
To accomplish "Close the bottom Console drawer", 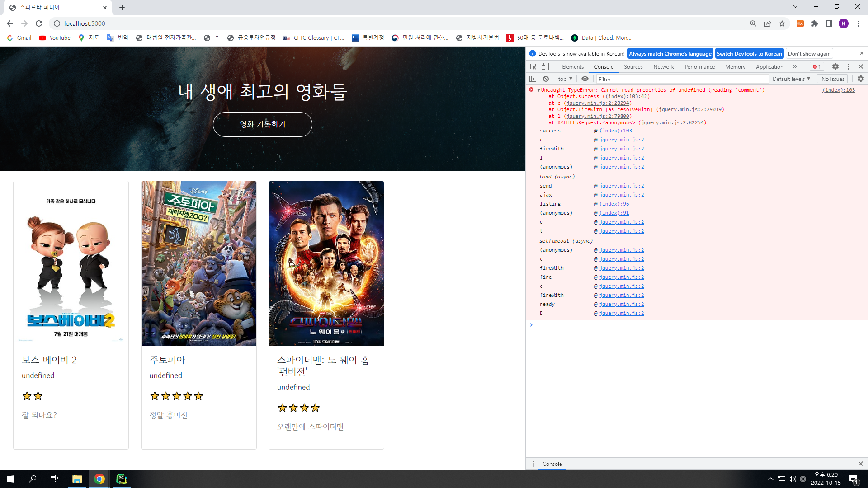I will [861, 464].
